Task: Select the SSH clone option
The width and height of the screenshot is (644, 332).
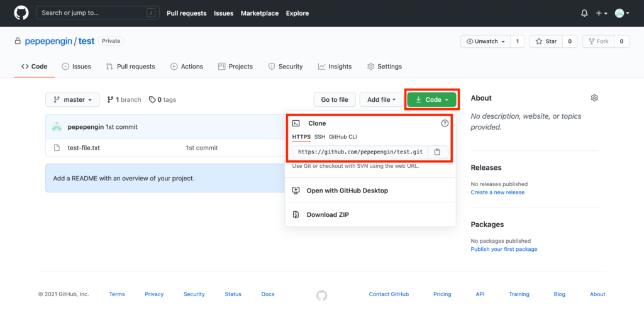Action: point(319,137)
